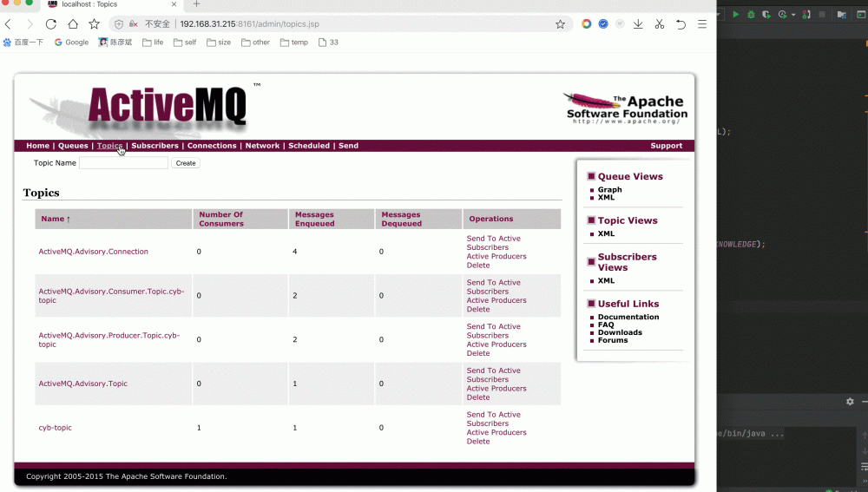The image size is (868, 492).
Task: Click Active Subscribers for ActiveMQ.Advisory.Topic row
Action: click(x=493, y=375)
